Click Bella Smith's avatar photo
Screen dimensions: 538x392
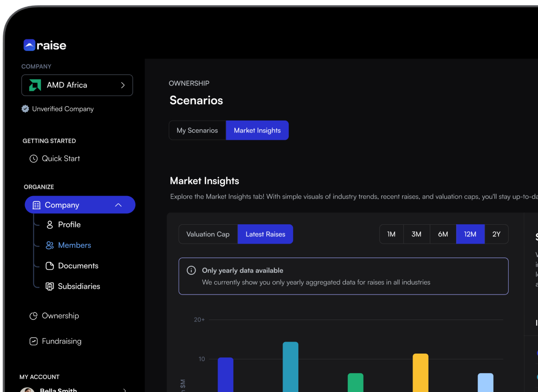coord(27,390)
